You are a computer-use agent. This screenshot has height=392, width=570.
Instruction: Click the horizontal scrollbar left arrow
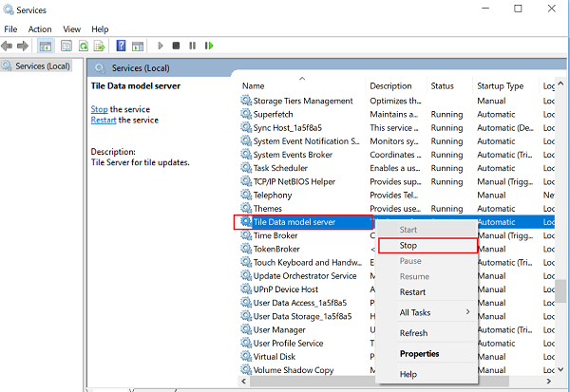(244, 382)
